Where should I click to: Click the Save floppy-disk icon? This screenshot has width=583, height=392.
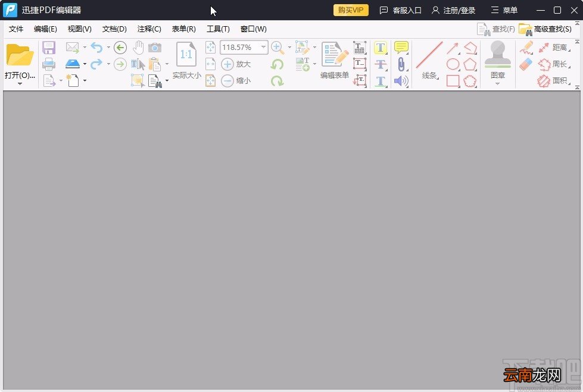pyautogui.click(x=49, y=48)
